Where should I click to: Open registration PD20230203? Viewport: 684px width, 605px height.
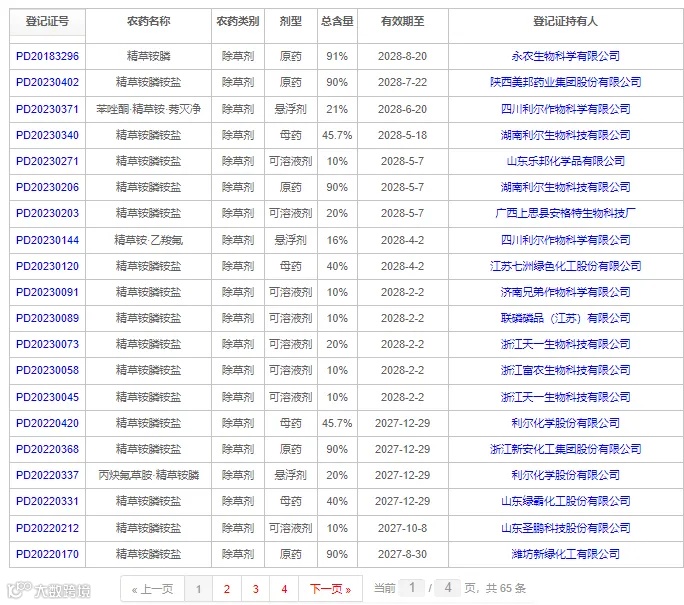click(48, 213)
